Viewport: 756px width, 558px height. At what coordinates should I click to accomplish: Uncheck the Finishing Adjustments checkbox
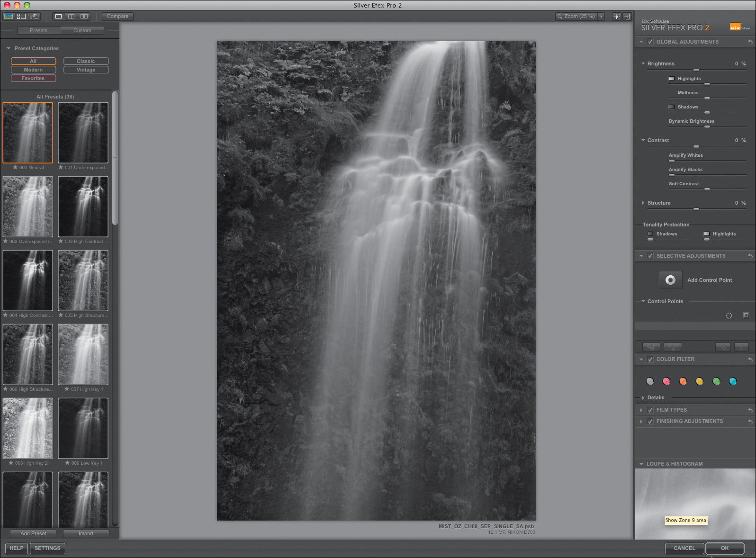(x=650, y=422)
